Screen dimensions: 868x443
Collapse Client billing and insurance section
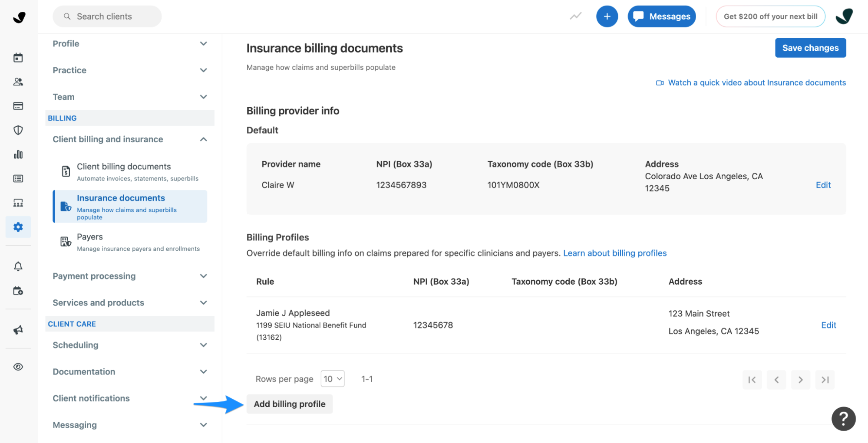[x=129, y=139]
